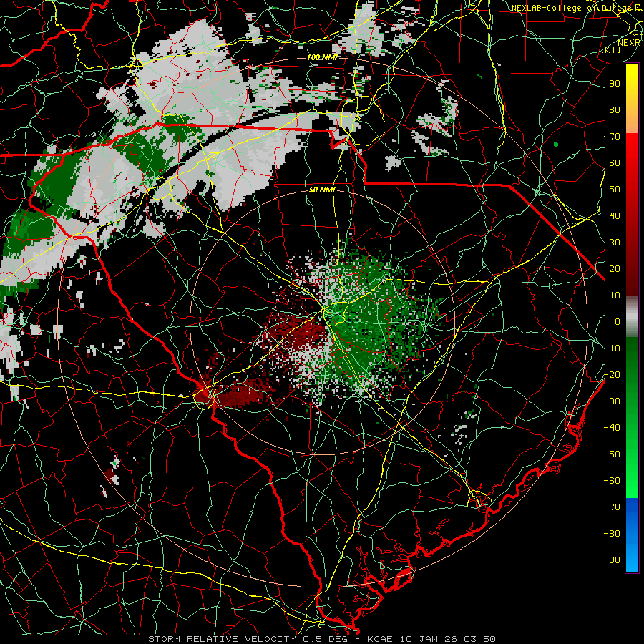Select the negative 30 scale label
Viewport: 644px width, 644px height.
pos(612,401)
